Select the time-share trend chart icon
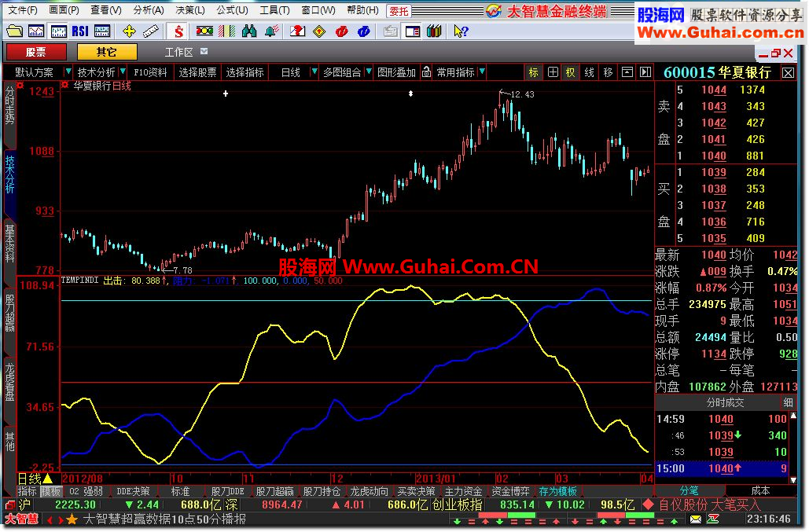Viewport: 809px width, 532px height. point(36,31)
